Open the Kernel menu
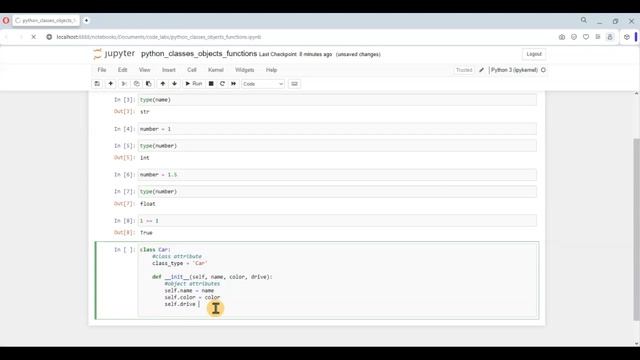Screen dimensions: 640x360 (216, 70)
